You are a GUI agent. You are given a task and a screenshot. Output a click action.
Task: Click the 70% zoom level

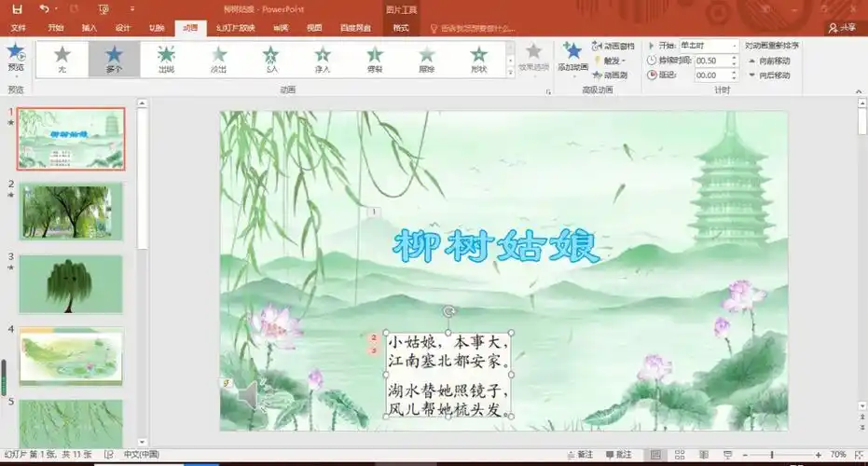(837, 455)
